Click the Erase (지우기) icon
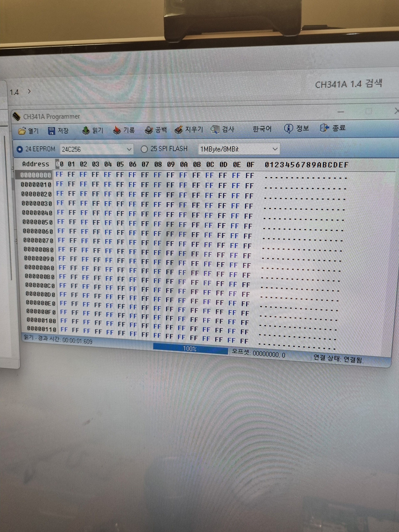The image size is (399, 532). point(179,130)
